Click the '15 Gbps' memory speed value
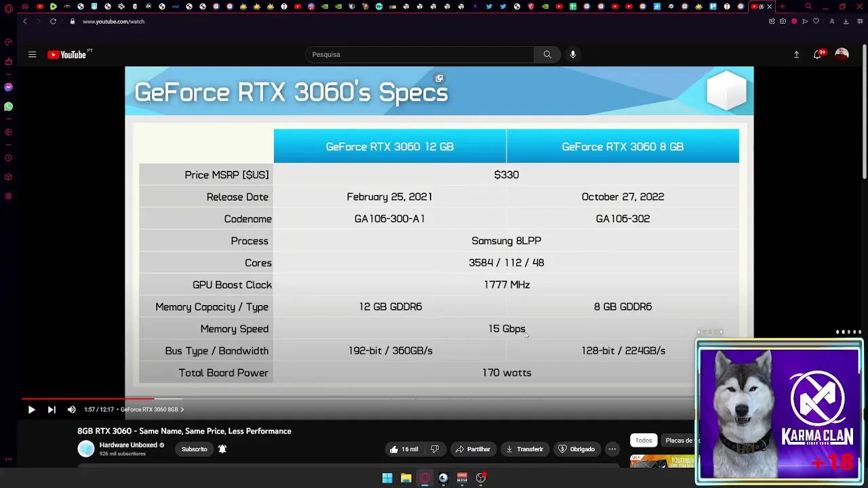The width and height of the screenshot is (868, 488). click(507, 329)
